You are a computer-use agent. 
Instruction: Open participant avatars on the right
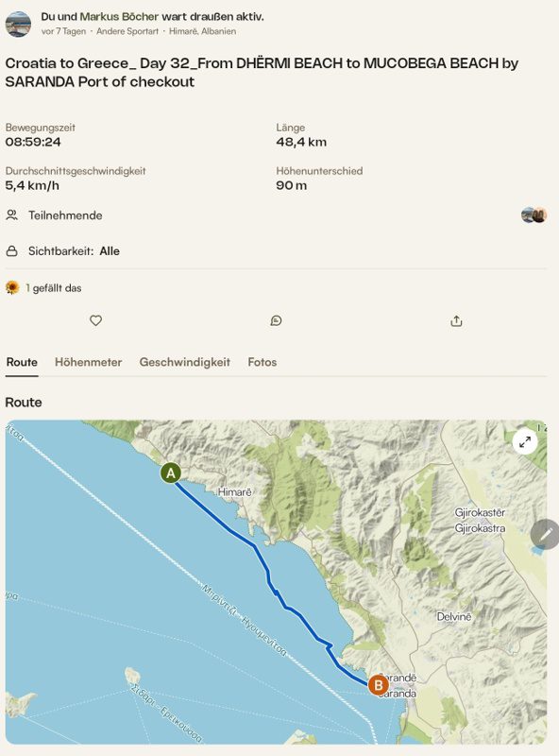534,215
